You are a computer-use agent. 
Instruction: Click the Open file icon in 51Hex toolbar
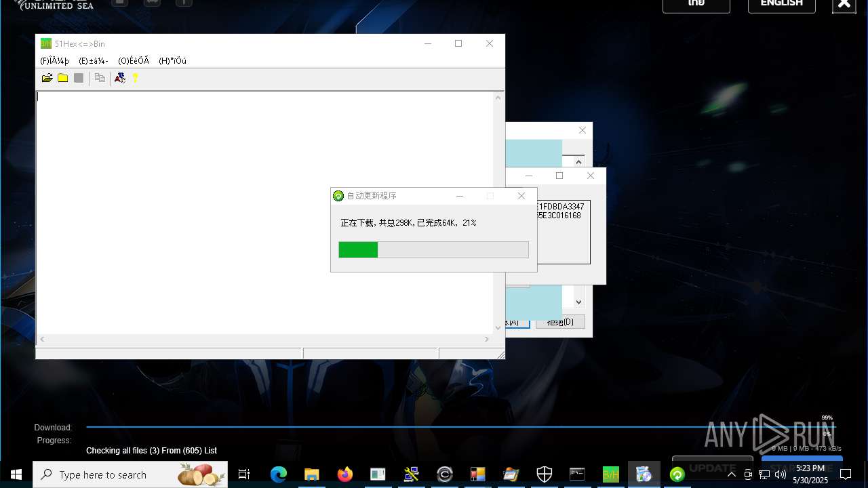pos(47,78)
